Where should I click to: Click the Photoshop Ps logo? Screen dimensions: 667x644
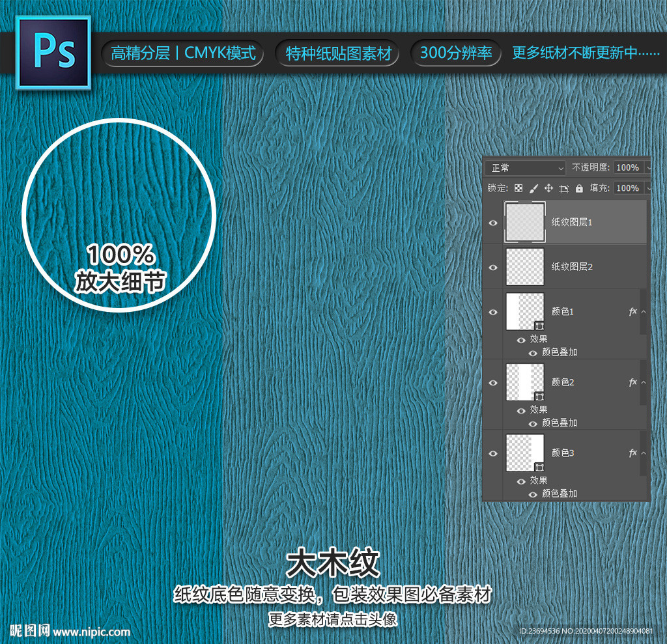(53, 52)
